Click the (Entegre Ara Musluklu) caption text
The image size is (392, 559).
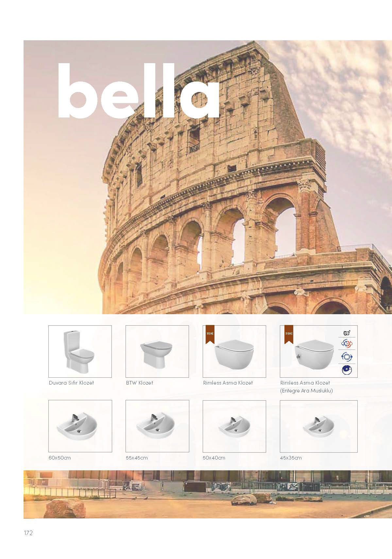[x=307, y=391]
